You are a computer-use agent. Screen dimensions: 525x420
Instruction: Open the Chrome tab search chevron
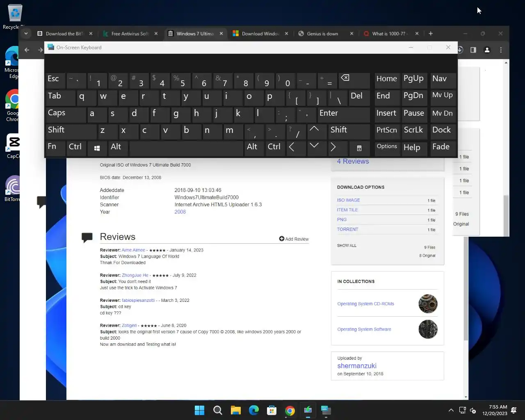tap(26, 34)
